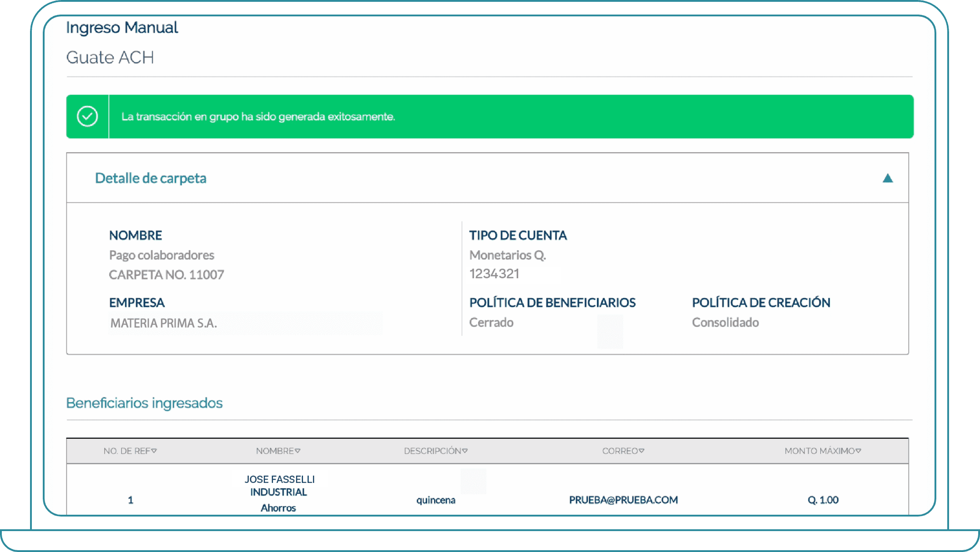Click the sort arrow on CORREO column
The width and height of the screenshot is (980, 552).
tap(642, 451)
